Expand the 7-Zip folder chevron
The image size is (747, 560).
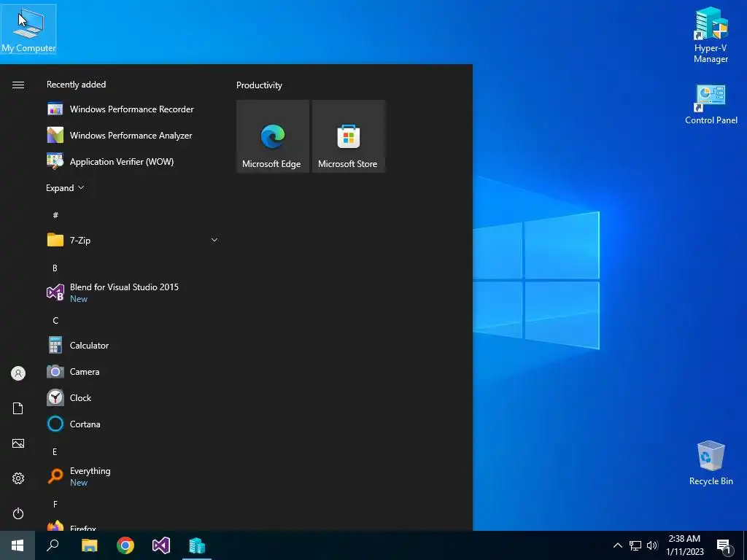[x=214, y=240]
